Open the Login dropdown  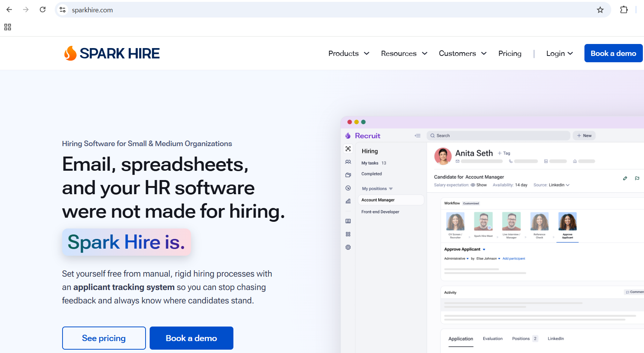click(x=559, y=53)
